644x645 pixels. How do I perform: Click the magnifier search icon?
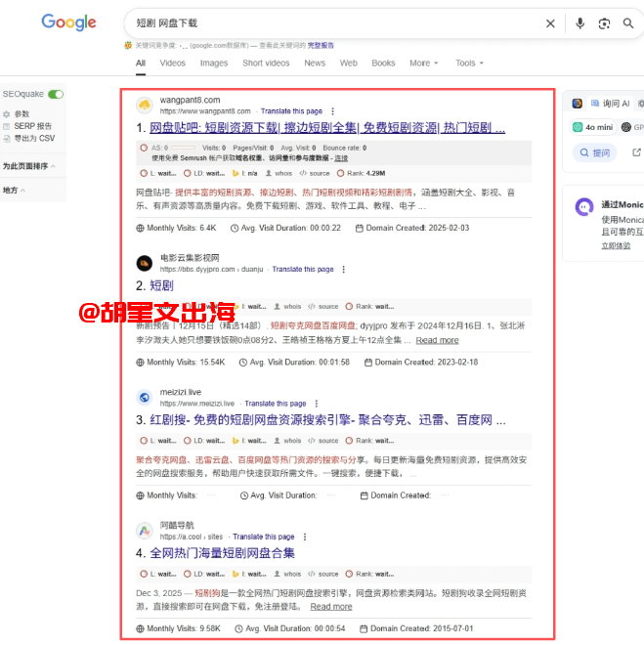tap(628, 23)
